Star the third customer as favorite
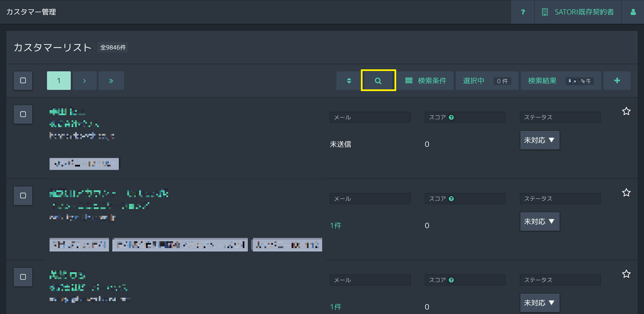644x314 pixels. coord(626,274)
